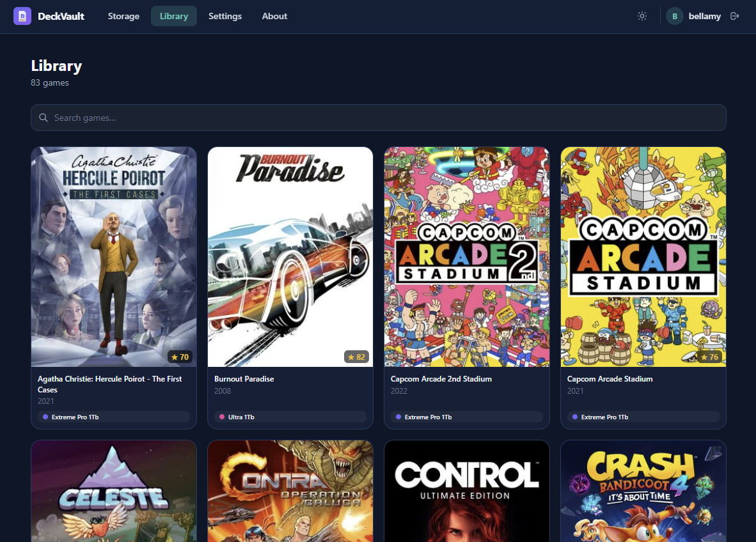This screenshot has height=542, width=756.
Task: Click the pink dot on Ultra 1Tb tag
Action: (222, 417)
